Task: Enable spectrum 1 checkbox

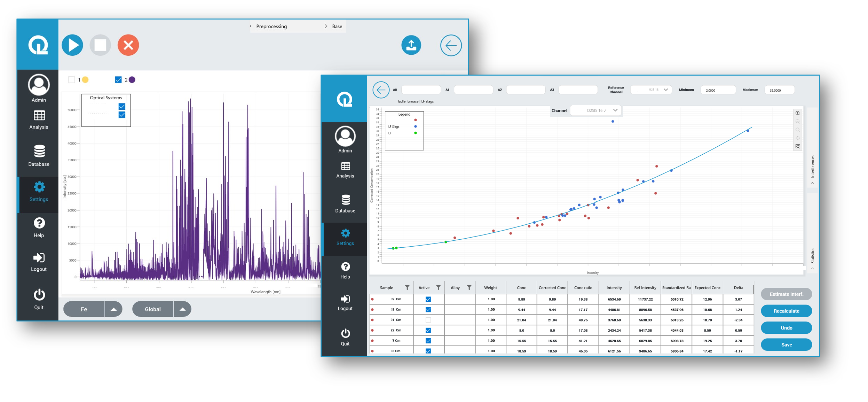Action: (71, 80)
